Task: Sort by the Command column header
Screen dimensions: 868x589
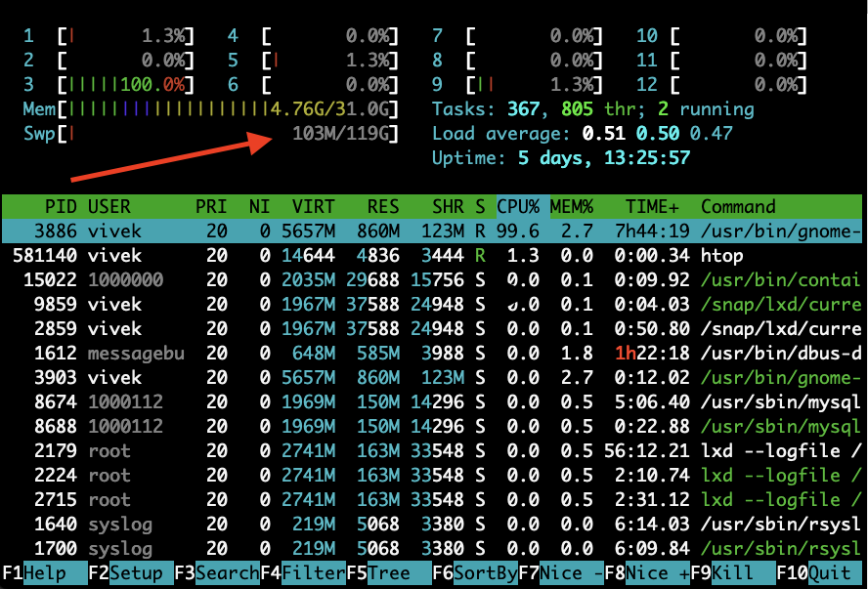Action: tap(738, 206)
